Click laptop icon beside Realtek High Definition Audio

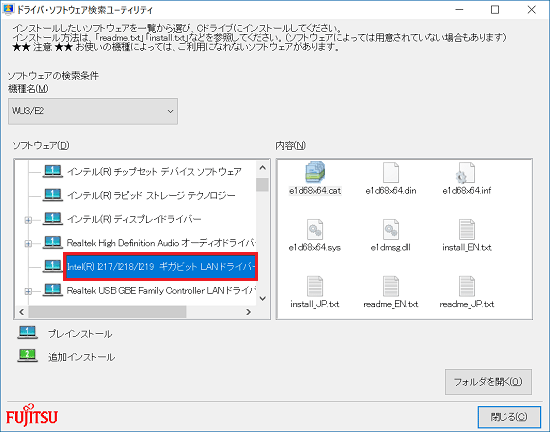53,242
